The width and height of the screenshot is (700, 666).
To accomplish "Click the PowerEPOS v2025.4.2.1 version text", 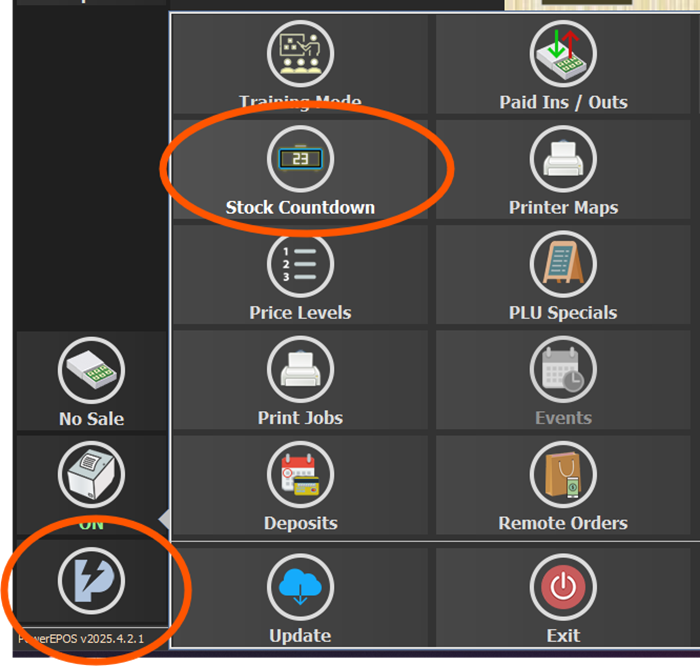I will [81, 639].
